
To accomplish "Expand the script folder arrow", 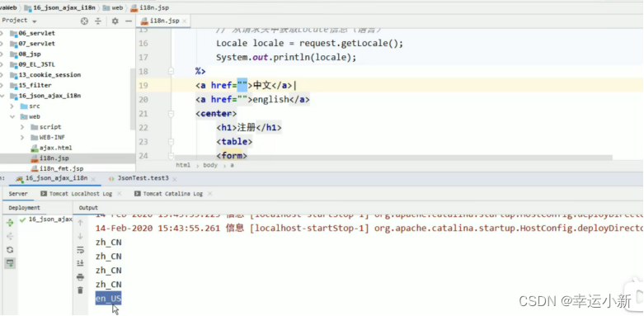I will point(22,127).
